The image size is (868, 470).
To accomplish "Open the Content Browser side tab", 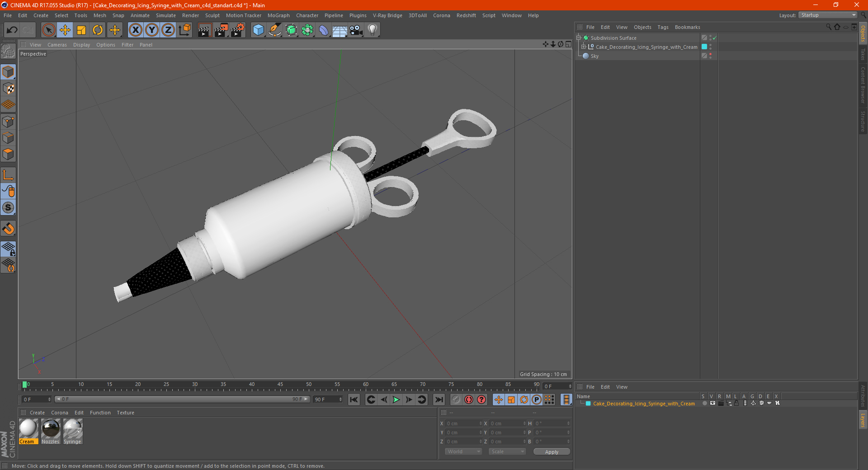I will tap(863, 85).
